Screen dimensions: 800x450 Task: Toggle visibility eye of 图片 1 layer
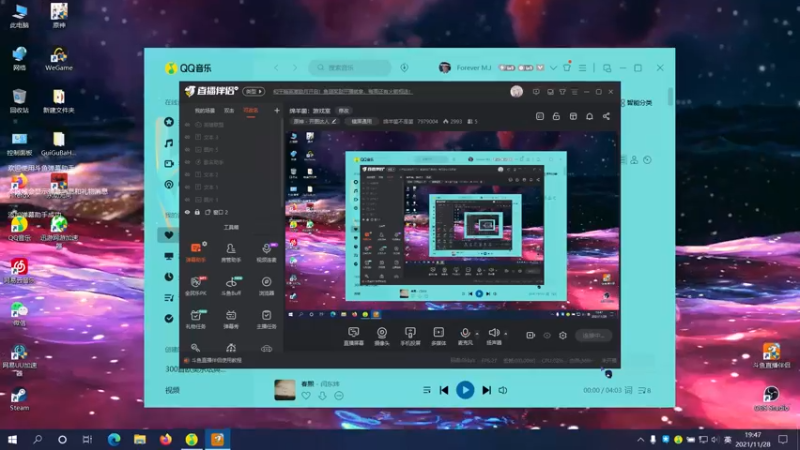pos(187,199)
